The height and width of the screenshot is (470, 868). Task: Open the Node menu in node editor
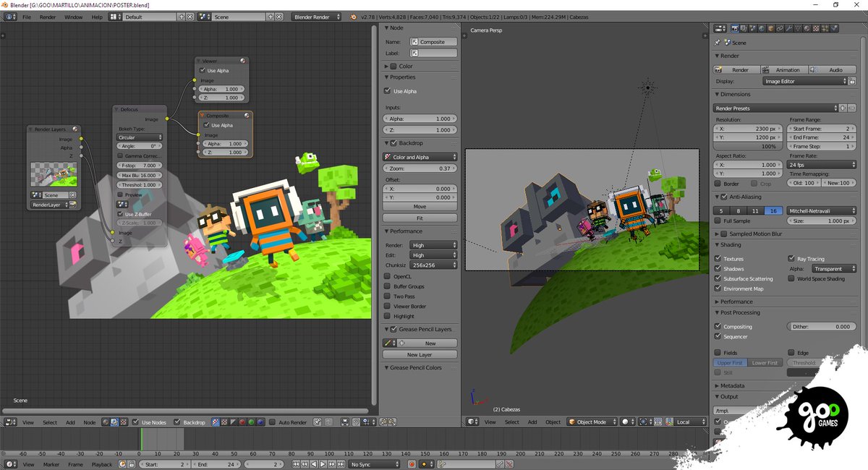[x=89, y=422]
